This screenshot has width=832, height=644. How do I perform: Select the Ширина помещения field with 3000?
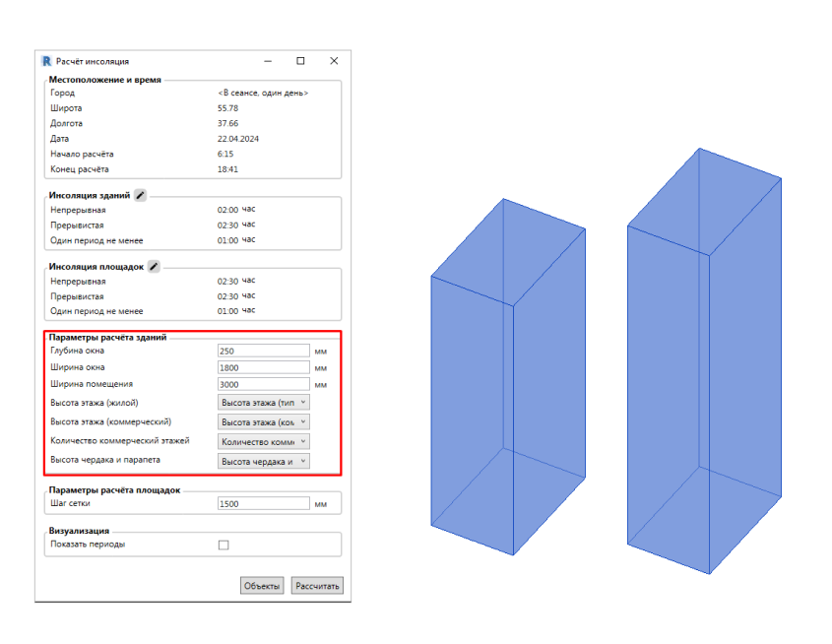pos(263,384)
